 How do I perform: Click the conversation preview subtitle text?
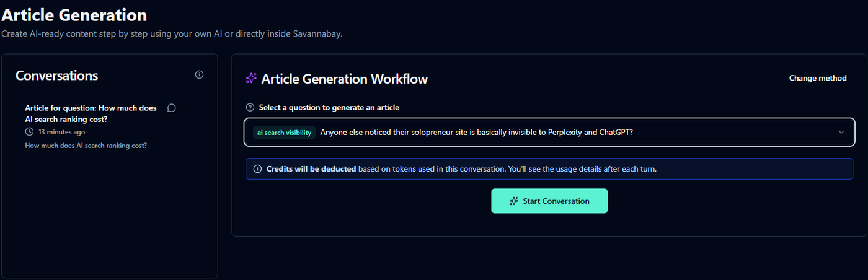(x=86, y=146)
